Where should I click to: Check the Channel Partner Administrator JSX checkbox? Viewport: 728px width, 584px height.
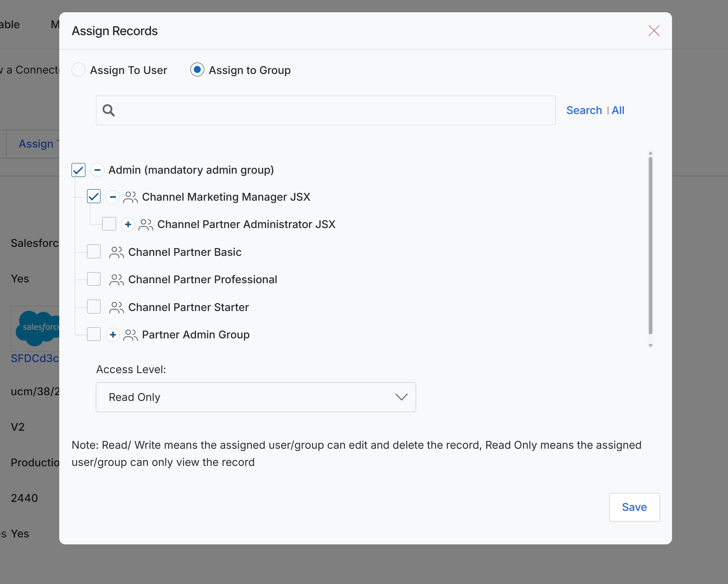pos(109,224)
